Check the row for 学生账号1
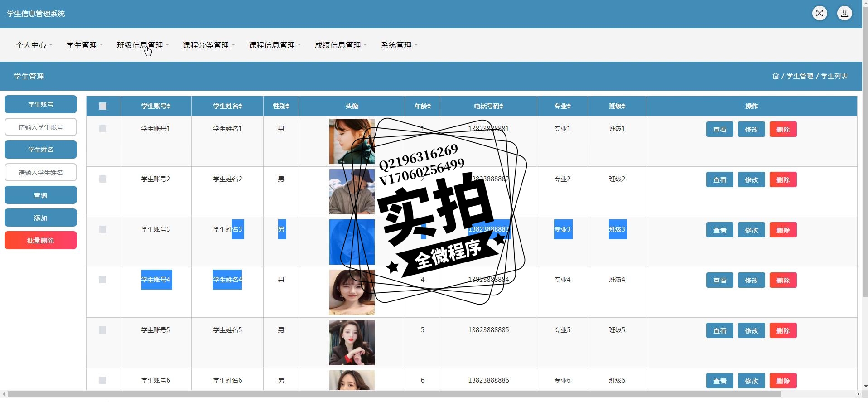Image resolution: width=868 pixels, height=402 pixels. pyautogui.click(x=103, y=129)
